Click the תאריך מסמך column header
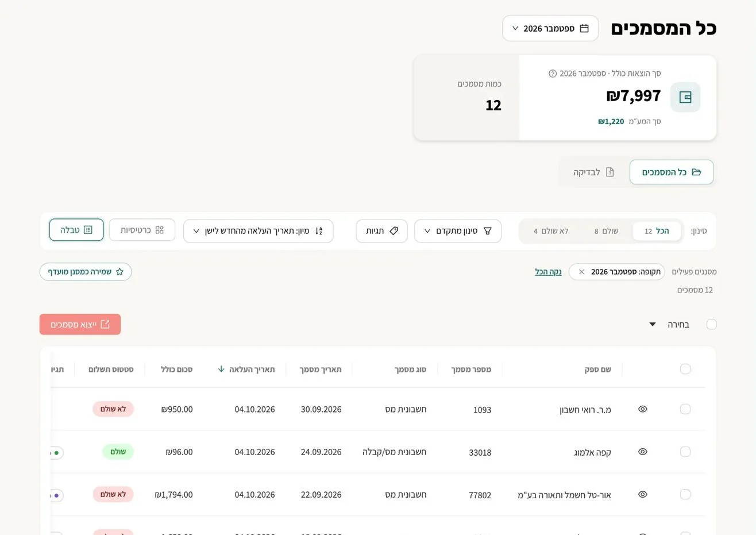The height and width of the screenshot is (535, 756). 321,370
